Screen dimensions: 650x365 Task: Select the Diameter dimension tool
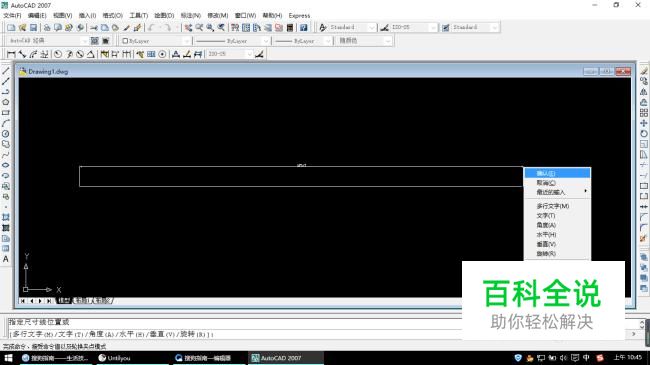80,54
